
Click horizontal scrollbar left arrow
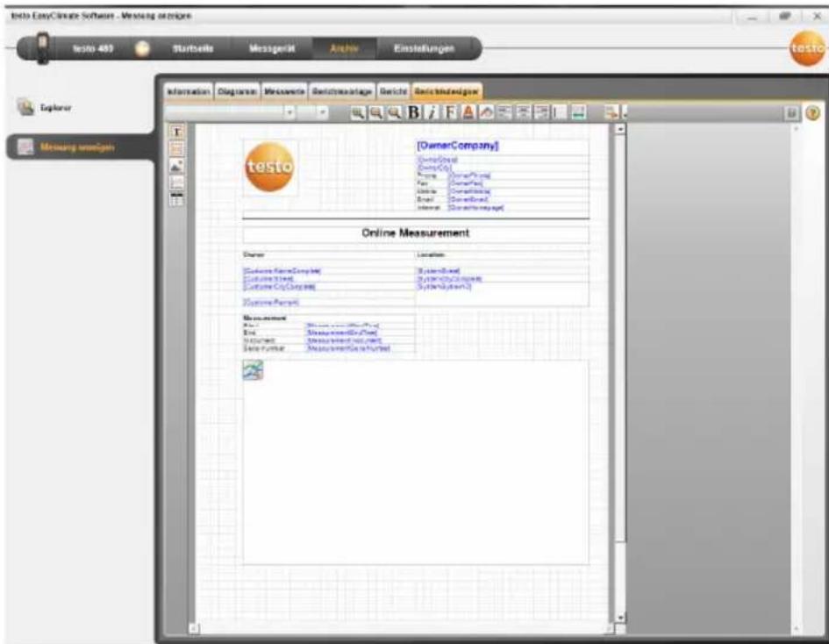[x=195, y=628]
